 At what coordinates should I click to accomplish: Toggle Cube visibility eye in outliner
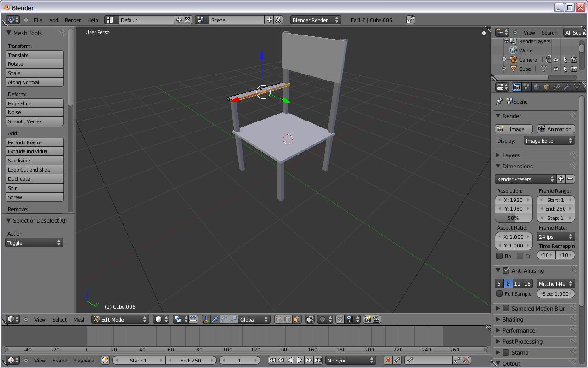[x=556, y=69]
